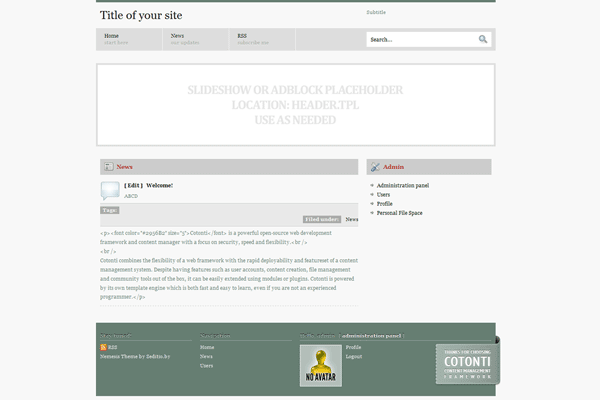This screenshot has height=400, width=600.
Task: Click the Admin tools wrench icon
Action: tap(375, 167)
